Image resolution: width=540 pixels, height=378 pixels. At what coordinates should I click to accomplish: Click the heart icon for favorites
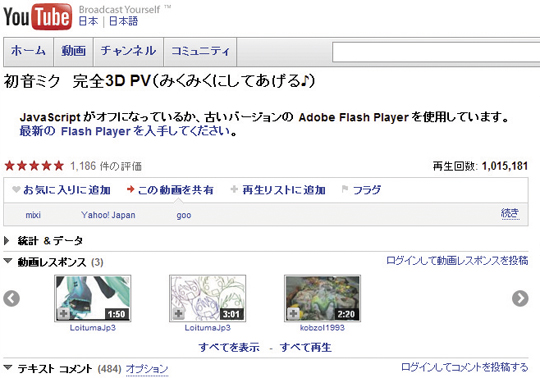(x=16, y=189)
